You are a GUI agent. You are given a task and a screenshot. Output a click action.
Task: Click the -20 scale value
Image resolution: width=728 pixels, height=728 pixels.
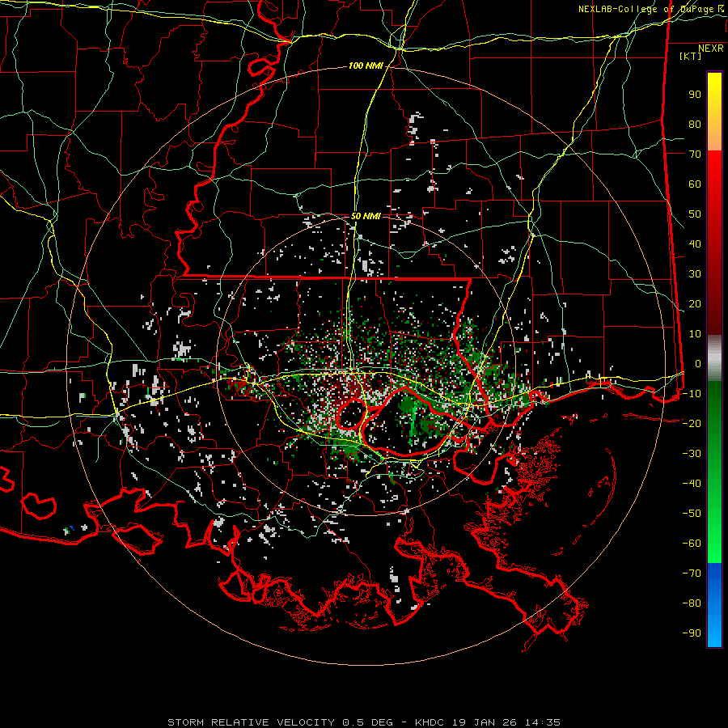692,424
